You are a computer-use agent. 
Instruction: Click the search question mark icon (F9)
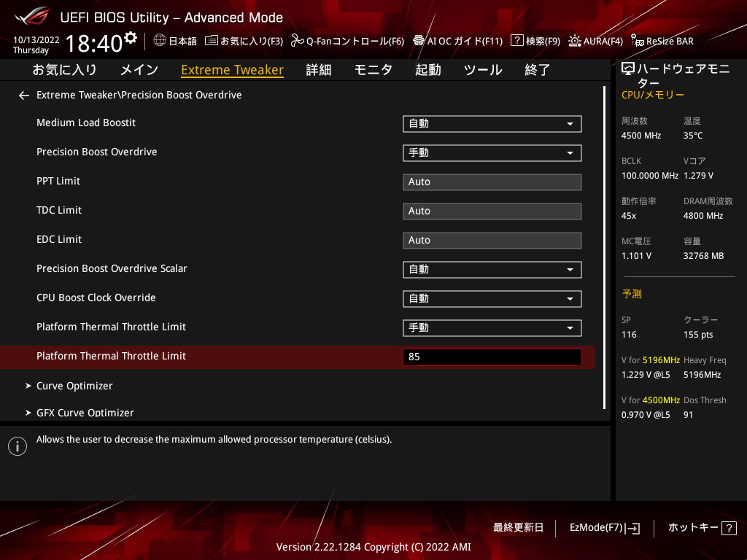[x=517, y=41]
